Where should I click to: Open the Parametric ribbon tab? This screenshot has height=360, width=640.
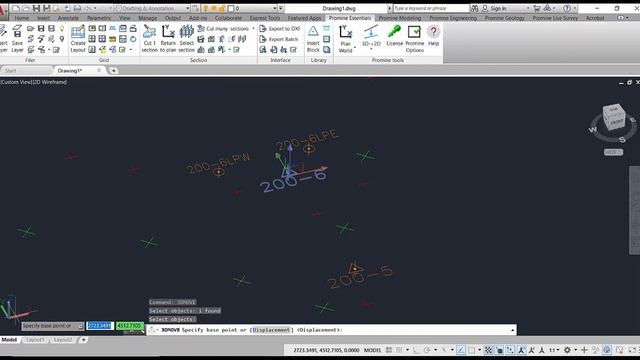click(99, 18)
